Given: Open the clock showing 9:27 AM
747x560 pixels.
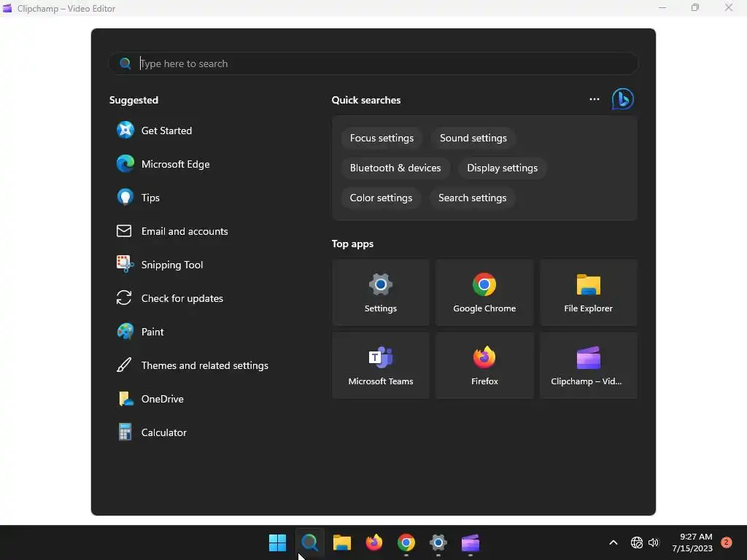Looking at the screenshot, I should click(692, 542).
